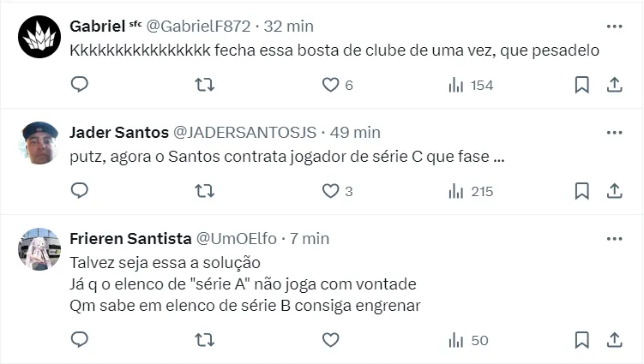The width and height of the screenshot is (644, 364).
Task: View Jader Santos' tweet view count 215
Action: click(471, 191)
